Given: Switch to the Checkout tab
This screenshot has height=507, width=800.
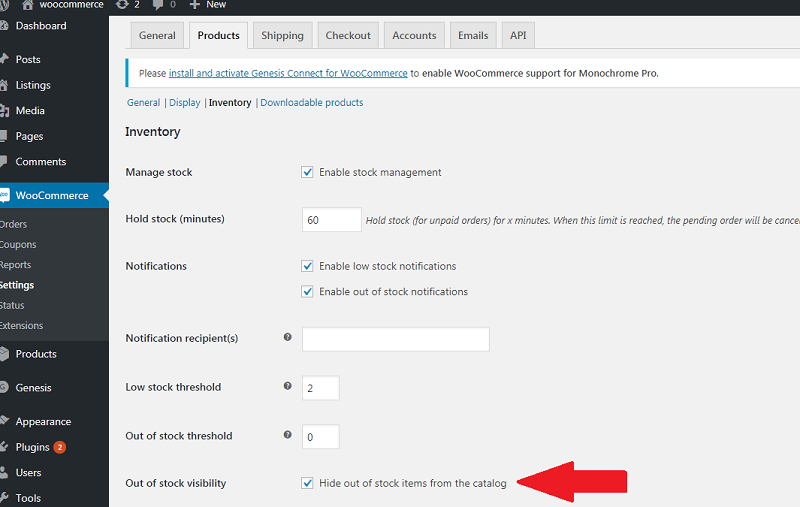Looking at the screenshot, I should (x=348, y=35).
